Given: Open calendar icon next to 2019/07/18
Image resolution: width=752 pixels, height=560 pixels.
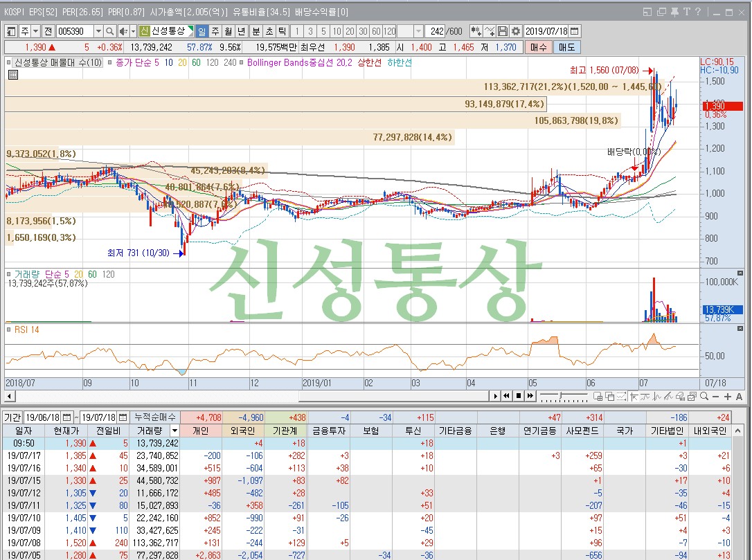Looking at the screenshot, I should (575, 32).
